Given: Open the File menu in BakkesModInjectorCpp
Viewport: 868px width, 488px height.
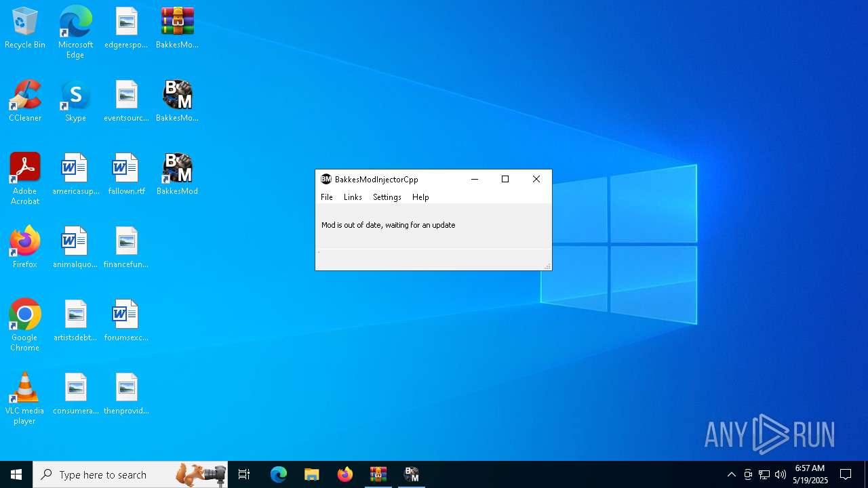Looking at the screenshot, I should [327, 197].
